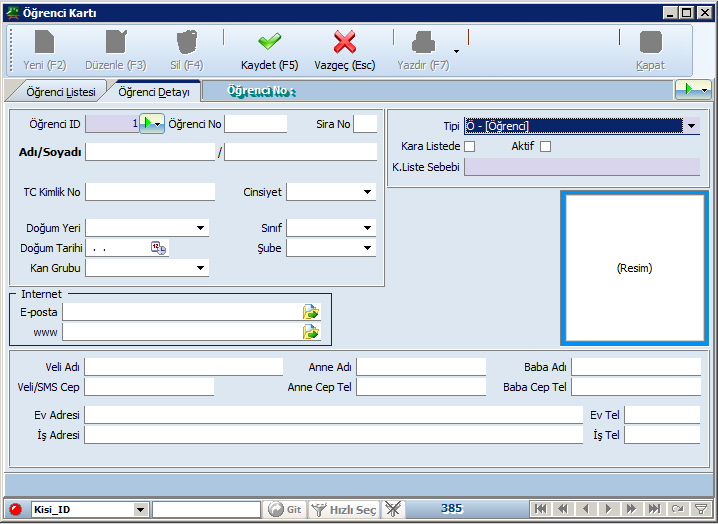
Task: Open the Cinsiyet dropdown
Action: point(367,192)
